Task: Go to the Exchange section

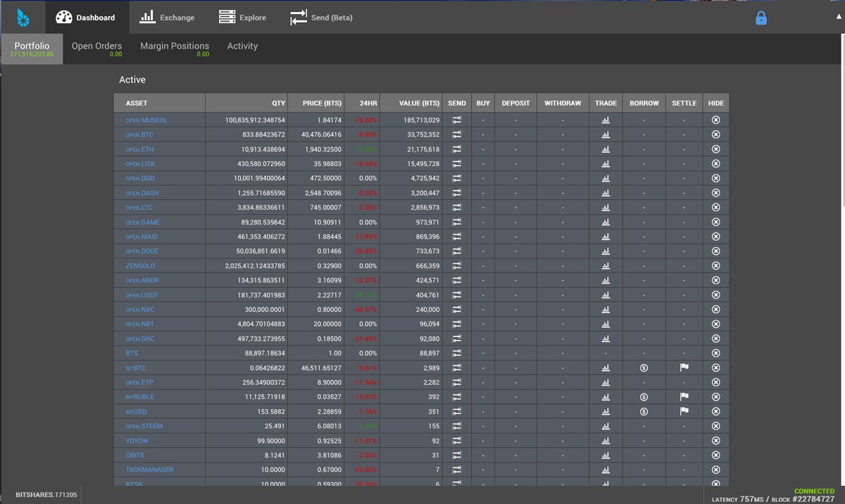Action: (x=167, y=17)
